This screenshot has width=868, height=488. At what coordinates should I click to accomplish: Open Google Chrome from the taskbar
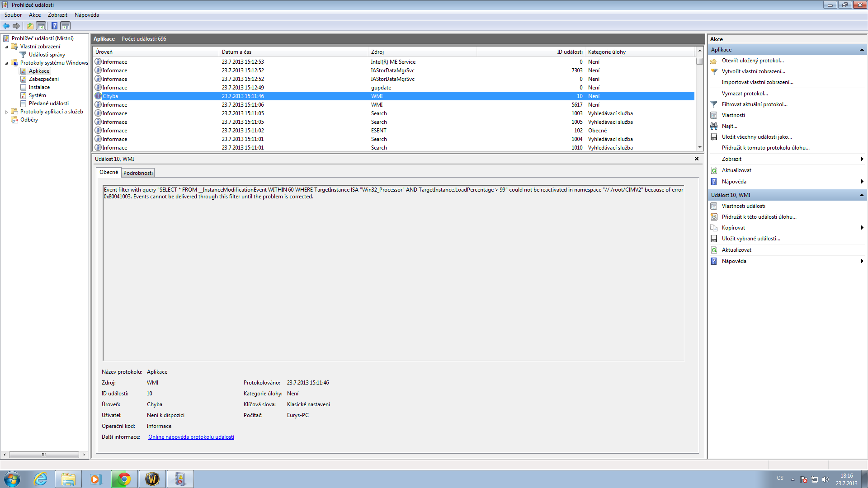click(x=124, y=479)
